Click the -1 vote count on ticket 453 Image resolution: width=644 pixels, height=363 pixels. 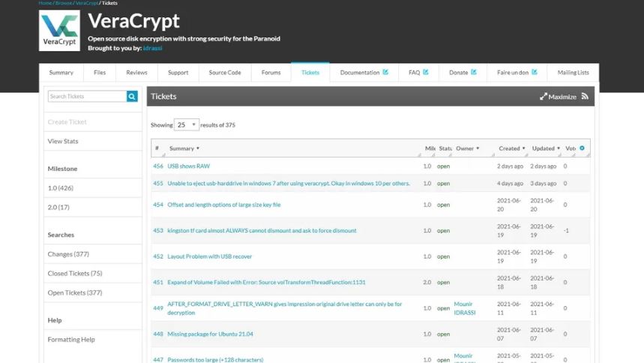(566, 231)
